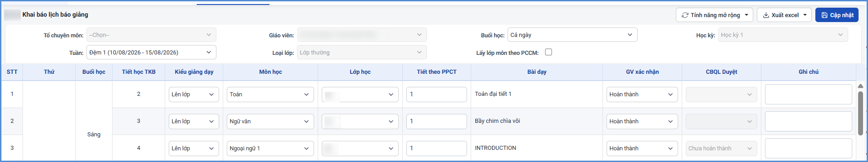The width and height of the screenshot is (868, 162).
Task: Open the Tuần Đệm 1 dropdown
Action: click(151, 52)
